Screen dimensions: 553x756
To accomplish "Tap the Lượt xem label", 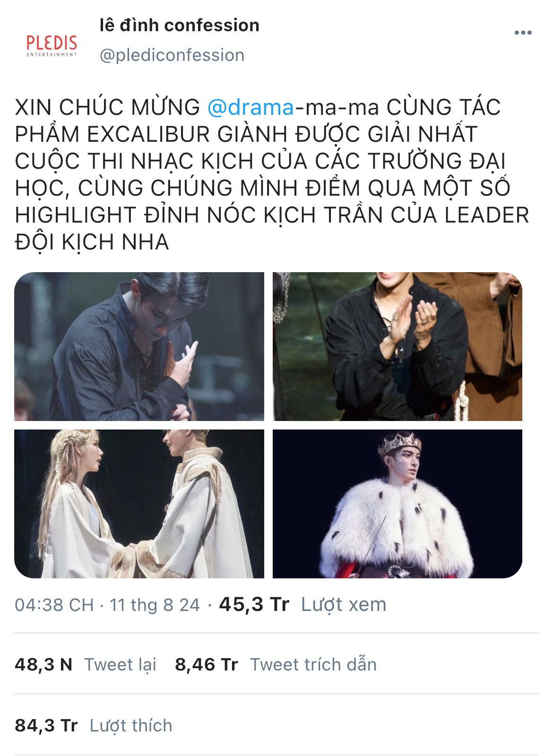I will click(344, 604).
